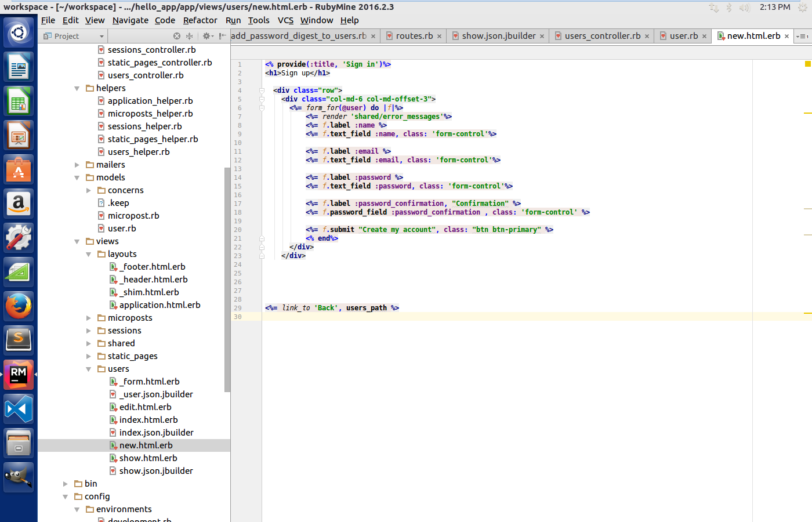This screenshot has width=812, height=522.
Task: Open the Tools menu
Action: pyautogui.click(x=259, y=20)
